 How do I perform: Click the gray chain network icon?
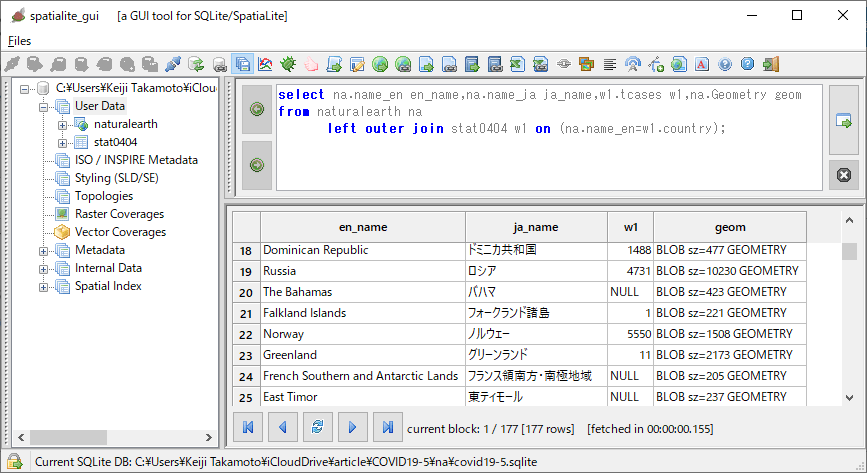pyautogui.click(x=563, y=64)
